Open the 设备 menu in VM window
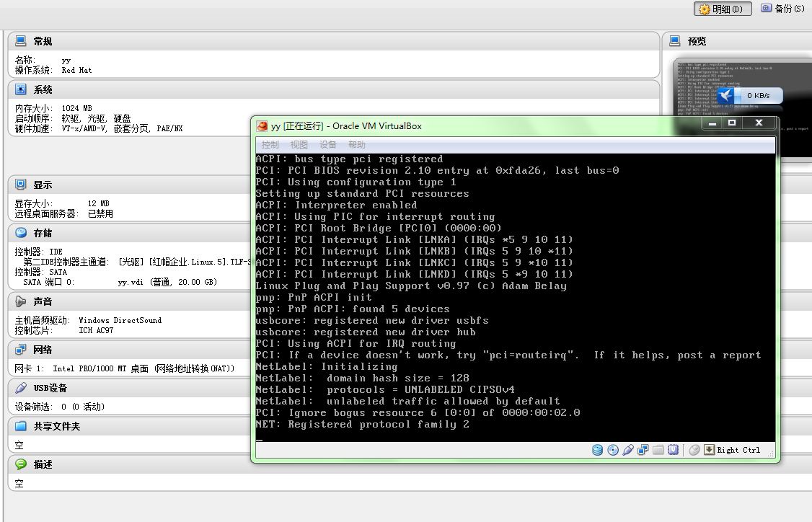812x522 pixels. 328,144
